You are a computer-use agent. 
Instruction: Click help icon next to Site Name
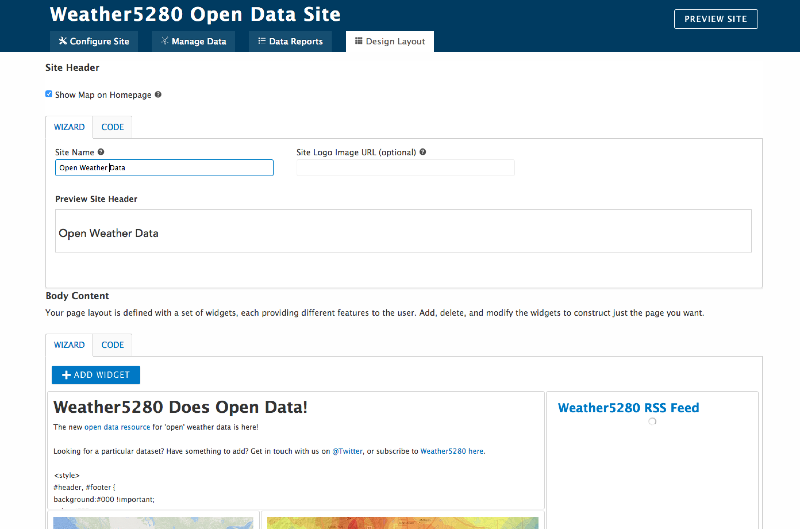point(101,152)
